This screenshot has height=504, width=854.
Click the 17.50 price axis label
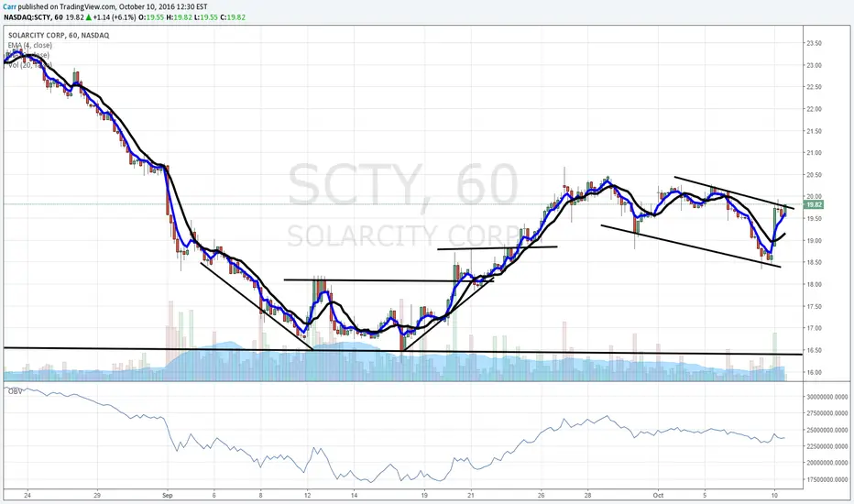tap(815, 307)
